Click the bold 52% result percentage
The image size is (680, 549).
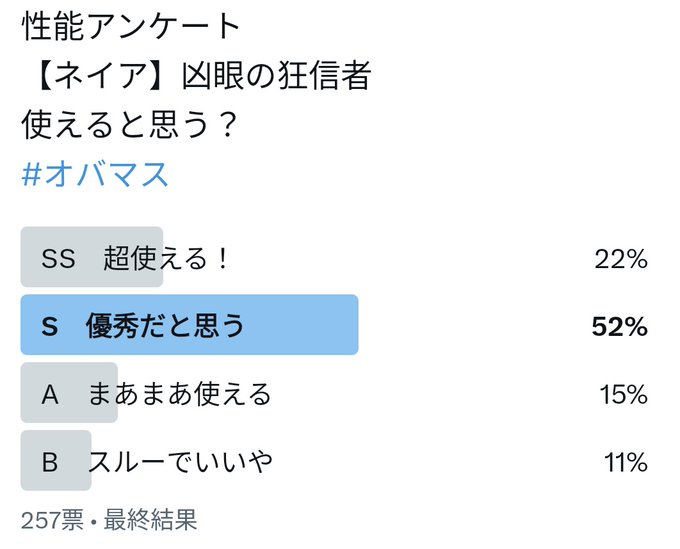click(619, 327)
